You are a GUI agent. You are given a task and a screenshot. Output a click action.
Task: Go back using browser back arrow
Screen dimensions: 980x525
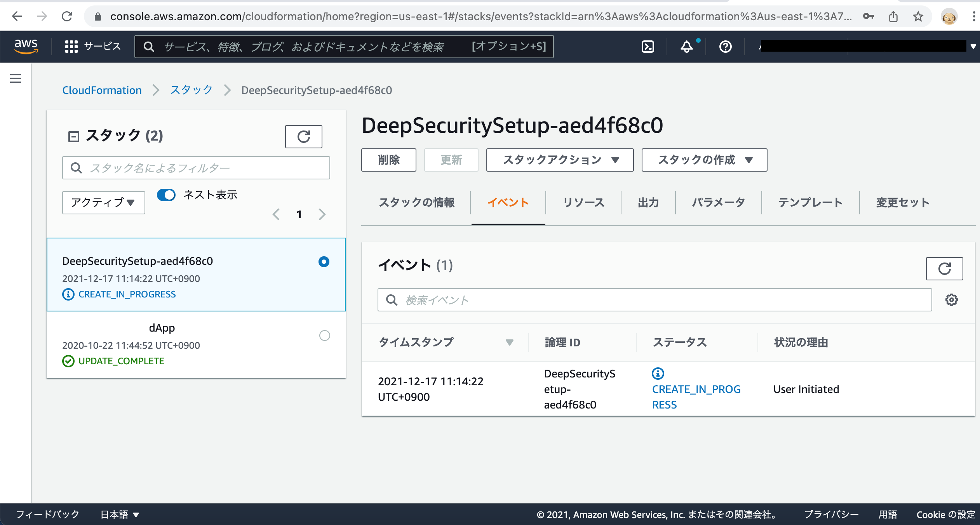tap(17, 16)
